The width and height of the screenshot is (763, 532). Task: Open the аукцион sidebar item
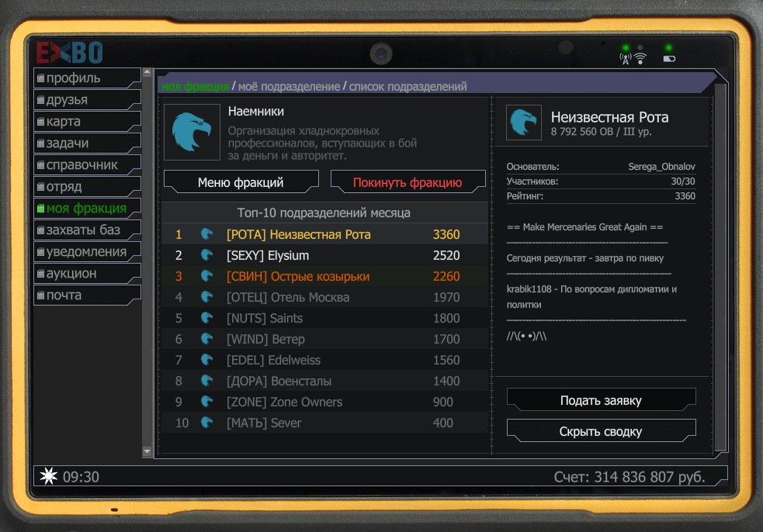pos(85,274)
